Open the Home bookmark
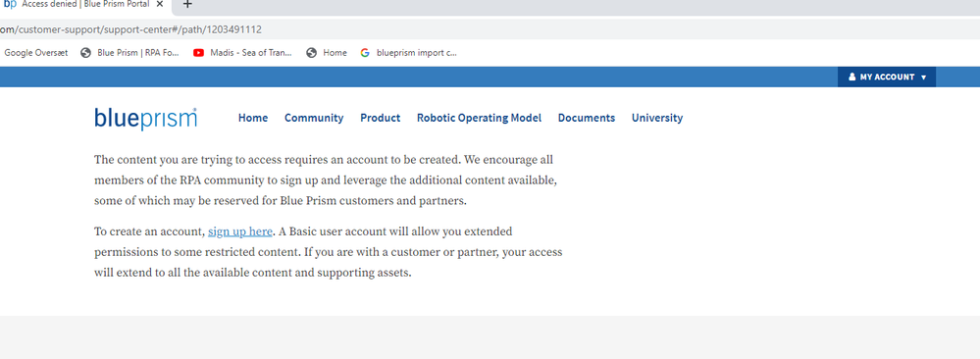980x359 pixels. pyautogui.click(x=327, y=53)
